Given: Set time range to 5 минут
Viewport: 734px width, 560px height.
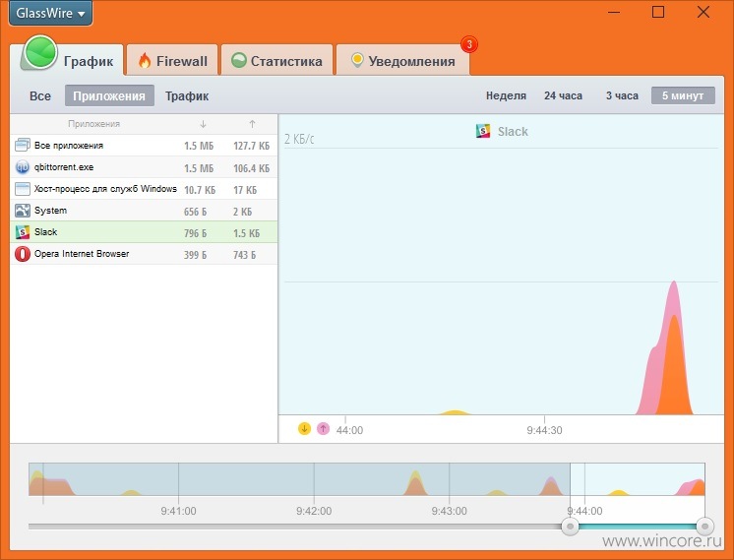Looking at the screenshot, I should click(683, 96).
